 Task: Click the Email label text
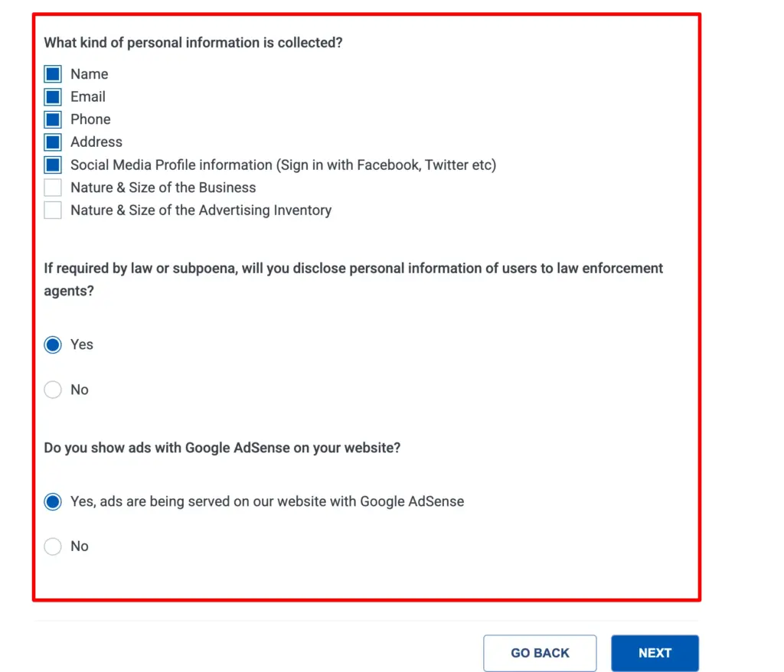coord(88,96)
